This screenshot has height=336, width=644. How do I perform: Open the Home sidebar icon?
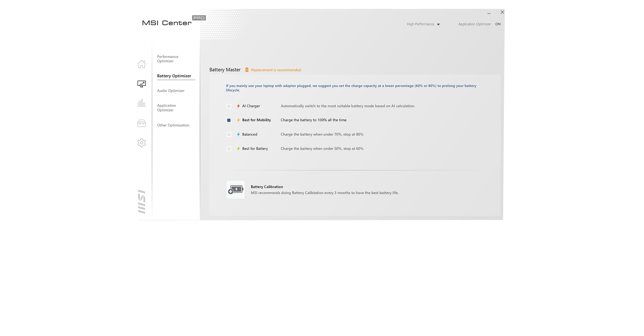(142, 64)
